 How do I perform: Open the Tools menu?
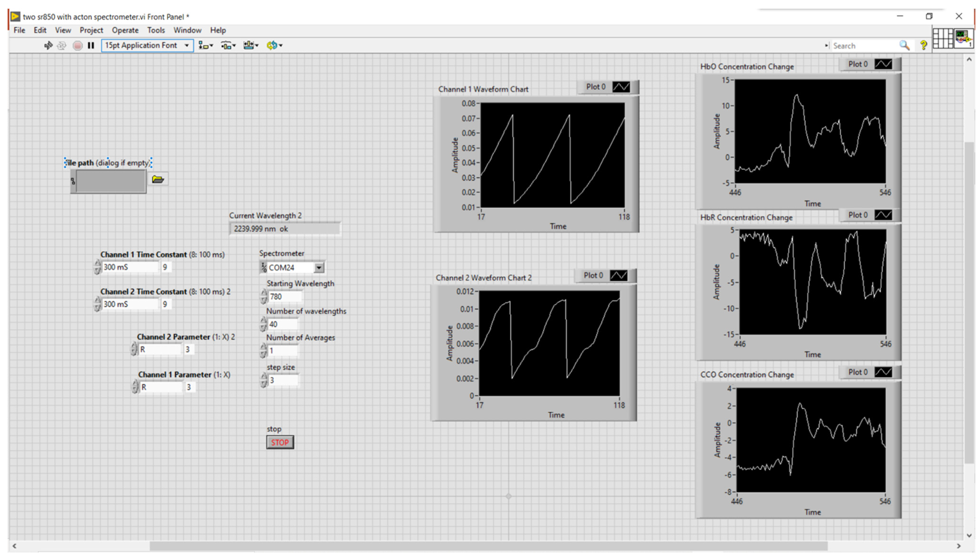(x=156, y=30)
